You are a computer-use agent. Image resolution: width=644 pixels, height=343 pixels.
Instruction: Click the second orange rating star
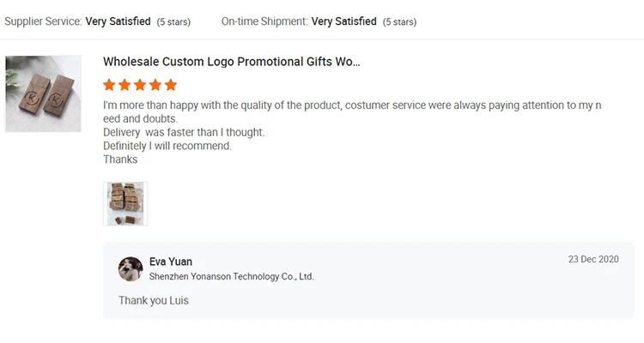point(125,85)
